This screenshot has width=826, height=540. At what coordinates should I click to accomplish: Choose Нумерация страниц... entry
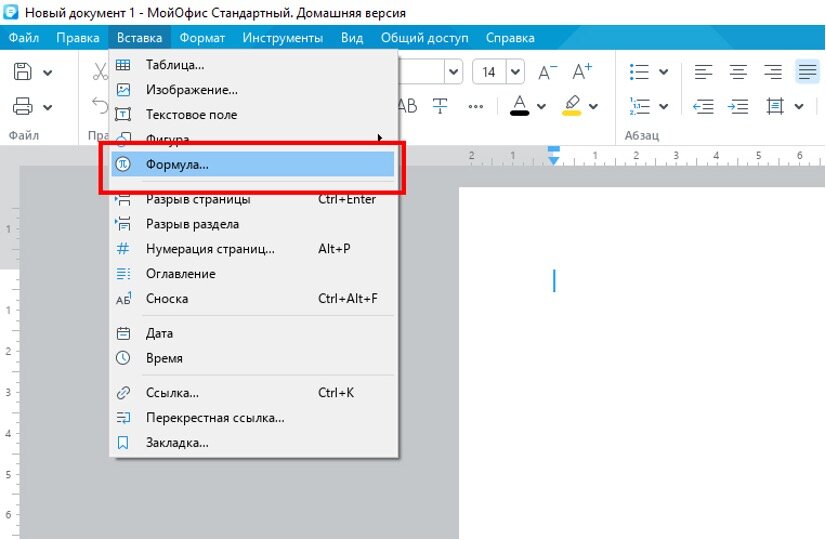pos(253,249)
